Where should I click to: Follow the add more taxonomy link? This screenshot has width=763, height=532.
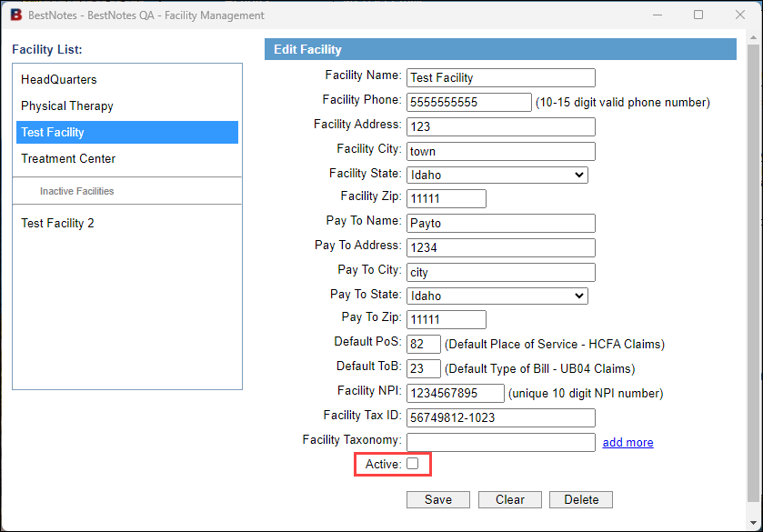627,443
